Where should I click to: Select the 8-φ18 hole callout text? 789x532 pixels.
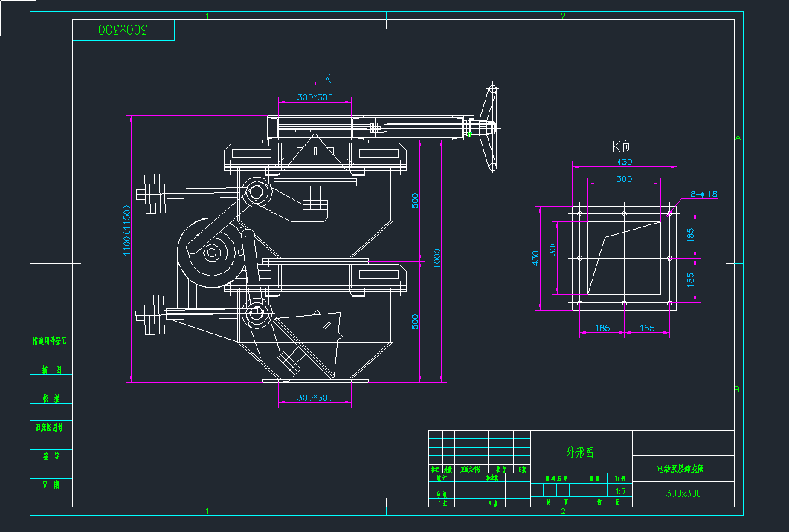(703, 195)
